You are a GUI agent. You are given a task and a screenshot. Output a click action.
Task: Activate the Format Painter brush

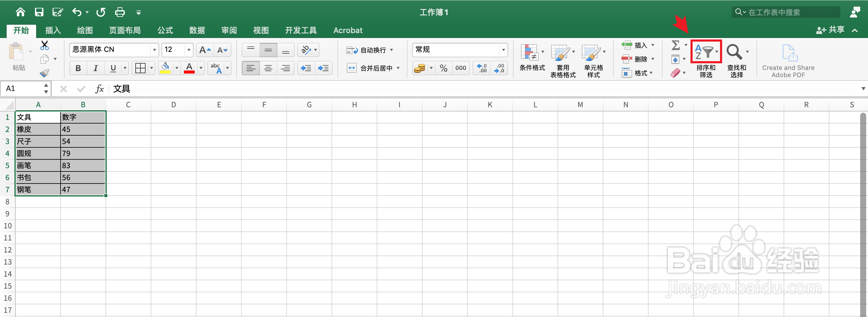point(45,73)
